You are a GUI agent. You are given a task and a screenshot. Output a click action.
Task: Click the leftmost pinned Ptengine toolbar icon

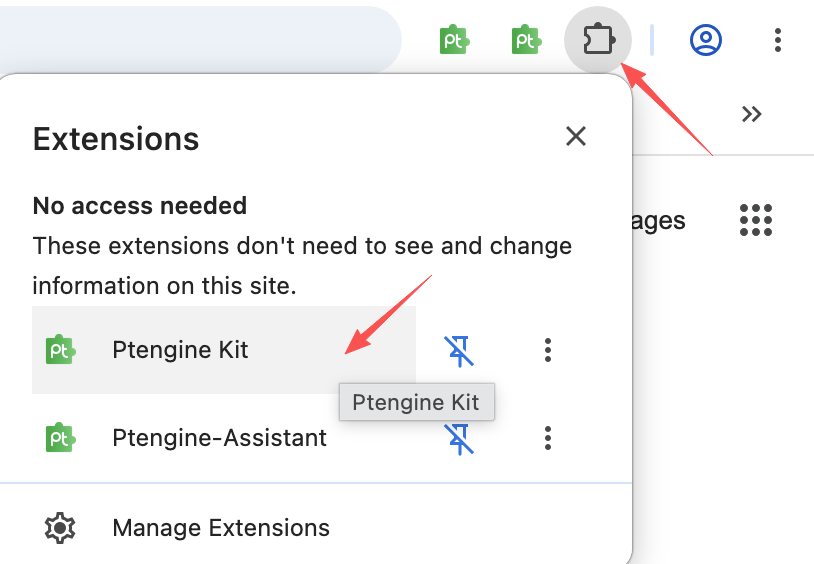(x=454, y=39)
